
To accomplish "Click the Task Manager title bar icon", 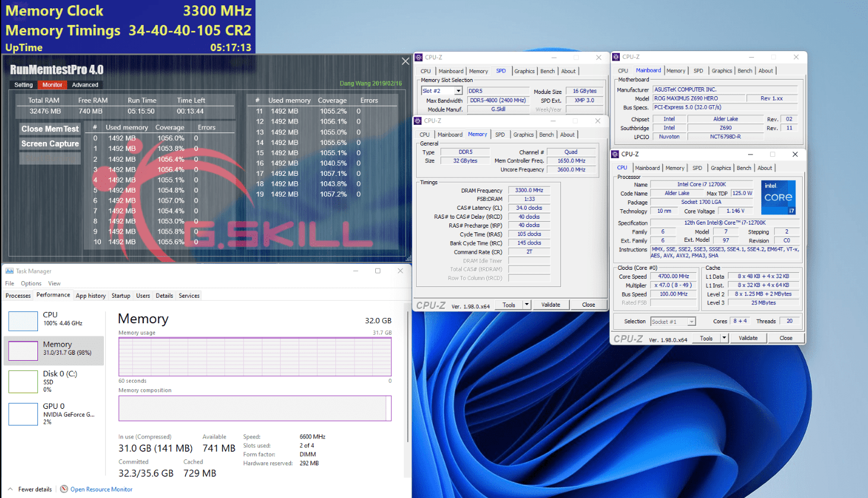I will tap(9, 271).
